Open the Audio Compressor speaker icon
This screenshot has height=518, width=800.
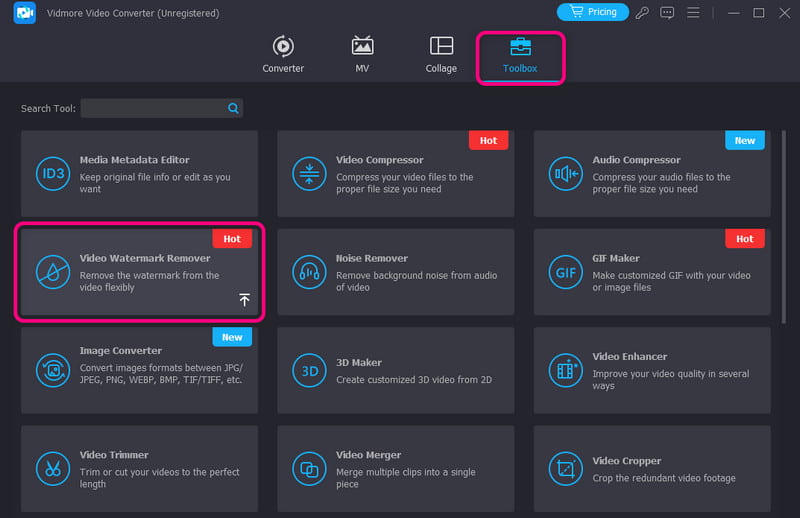pos(565,173)
